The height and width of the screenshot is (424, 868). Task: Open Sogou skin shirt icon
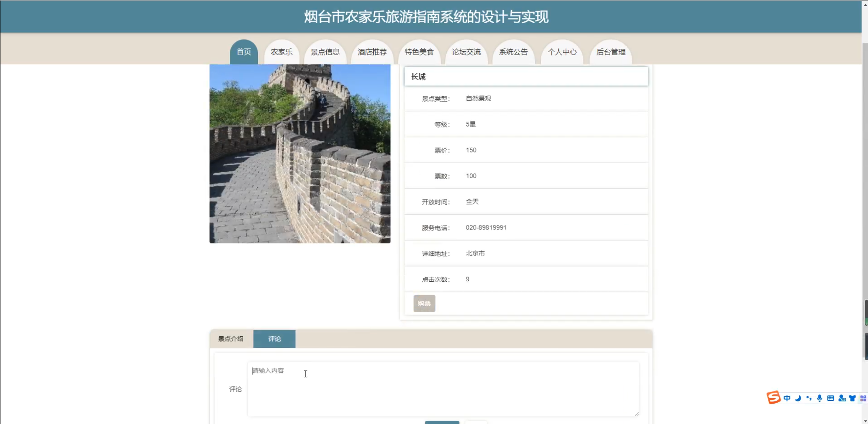[852, 398]
